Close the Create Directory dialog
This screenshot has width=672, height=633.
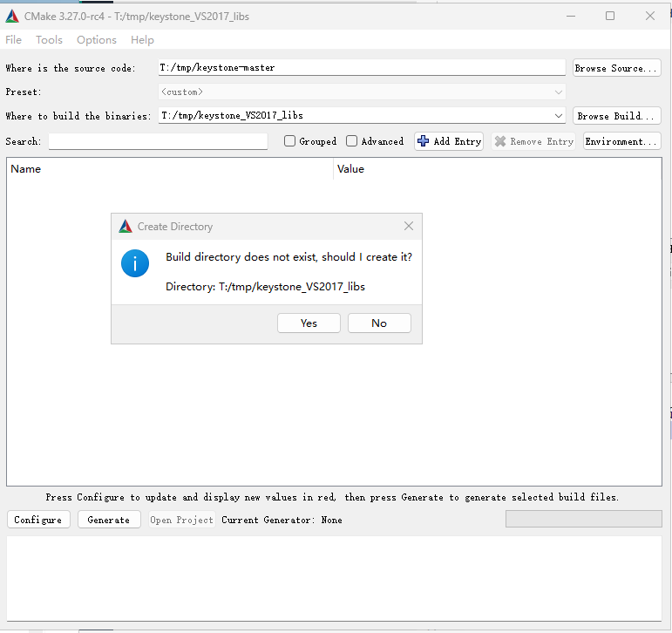409,226
